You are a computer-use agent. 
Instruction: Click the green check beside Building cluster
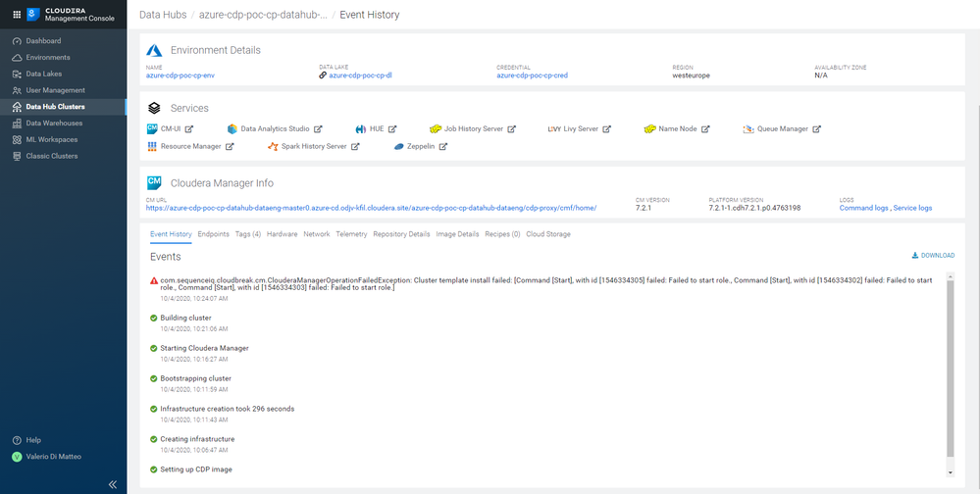pos(154,318)
